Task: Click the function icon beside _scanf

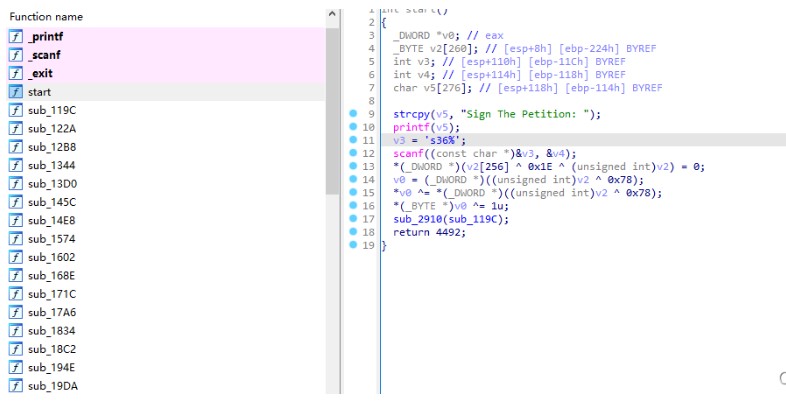Action: tap(16, 55)
